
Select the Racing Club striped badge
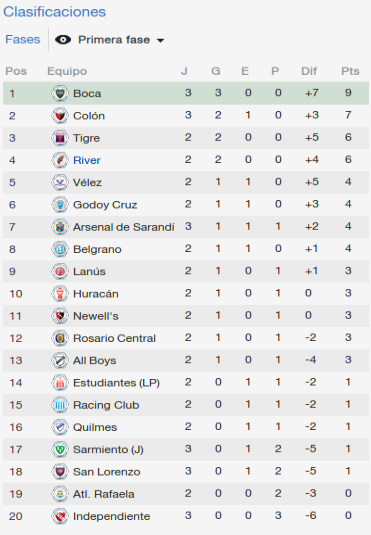(x=60, y=405)
